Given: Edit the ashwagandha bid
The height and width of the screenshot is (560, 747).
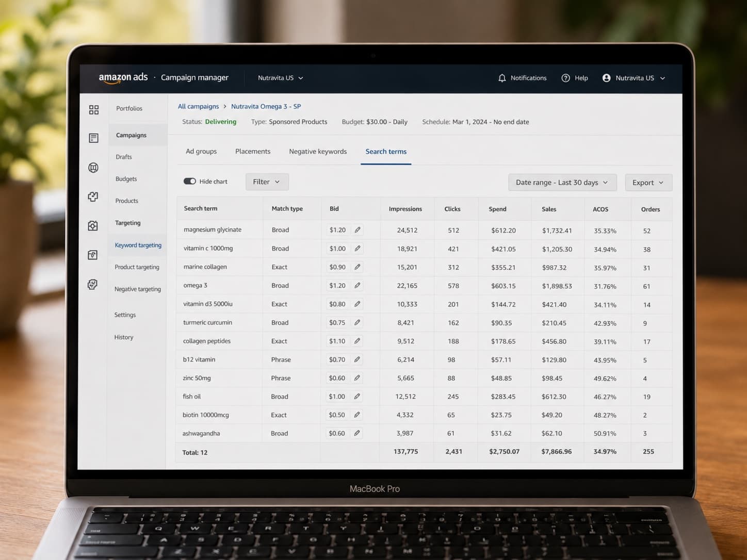Looking at the screenshot, I should tap(356, 433).
